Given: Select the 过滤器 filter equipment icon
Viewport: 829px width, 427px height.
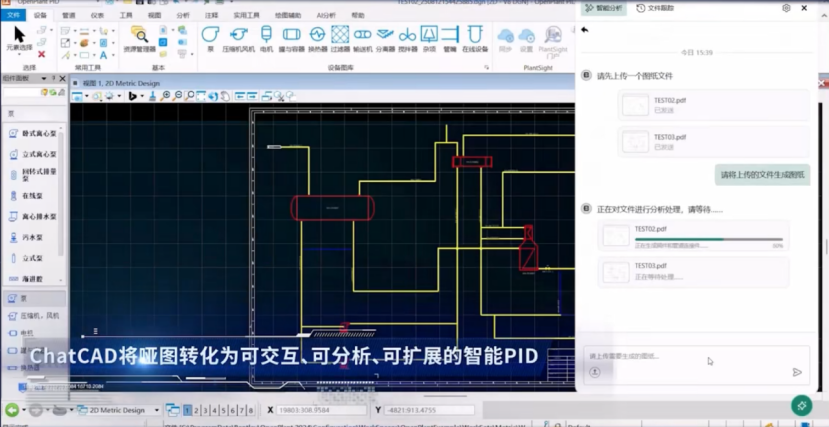Looking at the screenshot, I should click(340, 37).
